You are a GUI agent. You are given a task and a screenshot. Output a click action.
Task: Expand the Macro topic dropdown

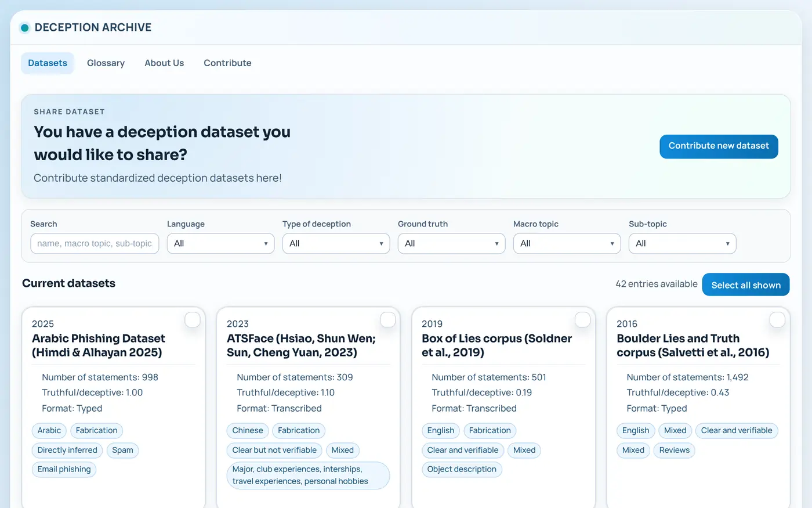[x=567, y=244]
